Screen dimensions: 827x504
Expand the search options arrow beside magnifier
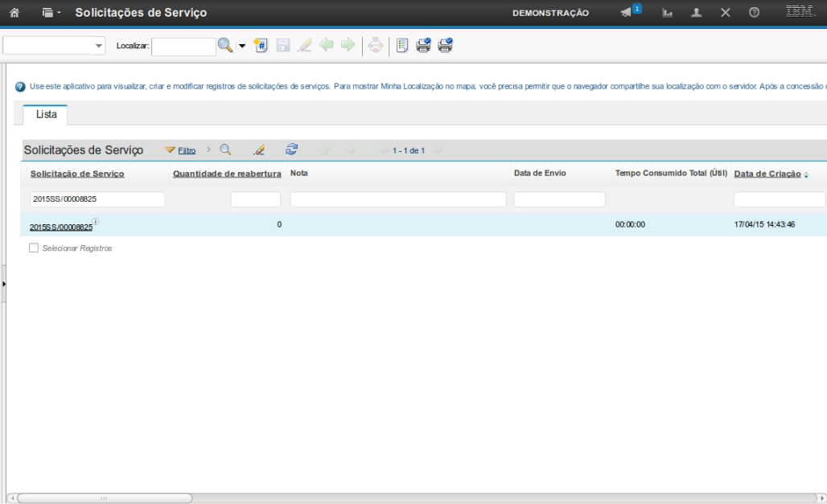[x=242, y=46]
